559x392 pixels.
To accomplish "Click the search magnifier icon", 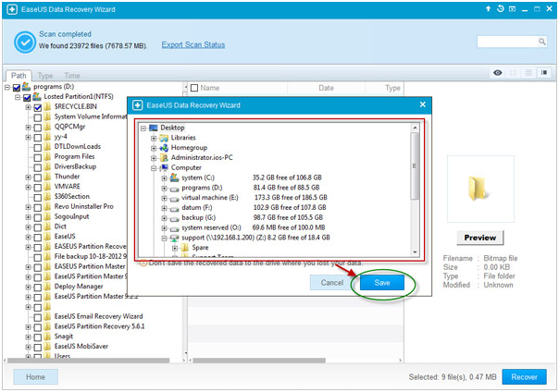I will [x=542, y=42].
